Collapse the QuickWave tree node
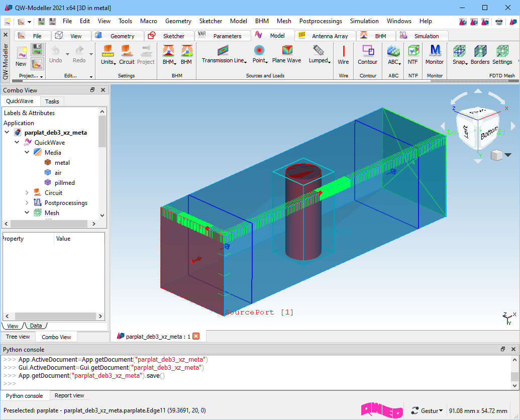Viewport: 520px width, 420px height. pos(17,142)
